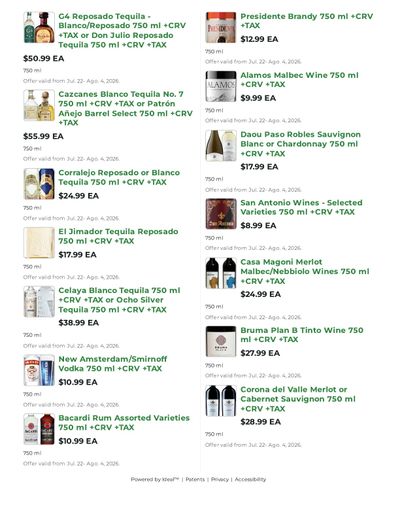
Task: Click the Cazcanes Blanco Tequila bottle thumbnail
Action: tap(39, 105)
